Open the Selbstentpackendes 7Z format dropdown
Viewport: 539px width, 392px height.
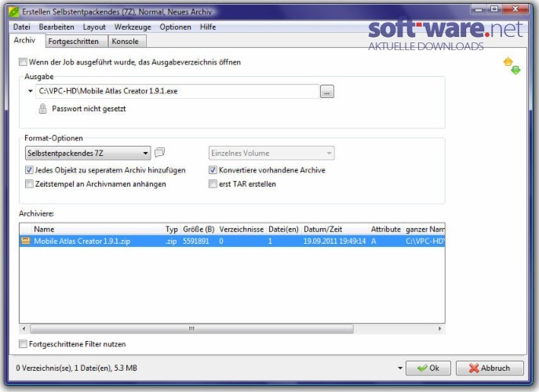(88, 153)
